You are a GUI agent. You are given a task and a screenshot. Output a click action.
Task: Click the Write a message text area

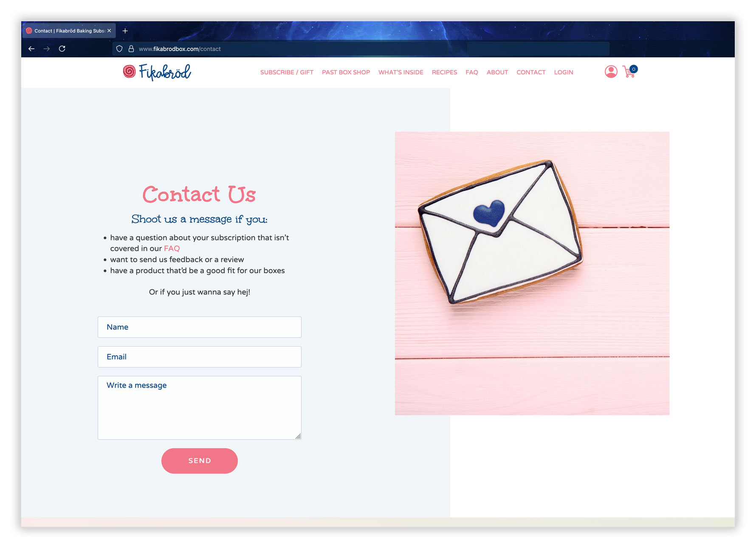200,408
